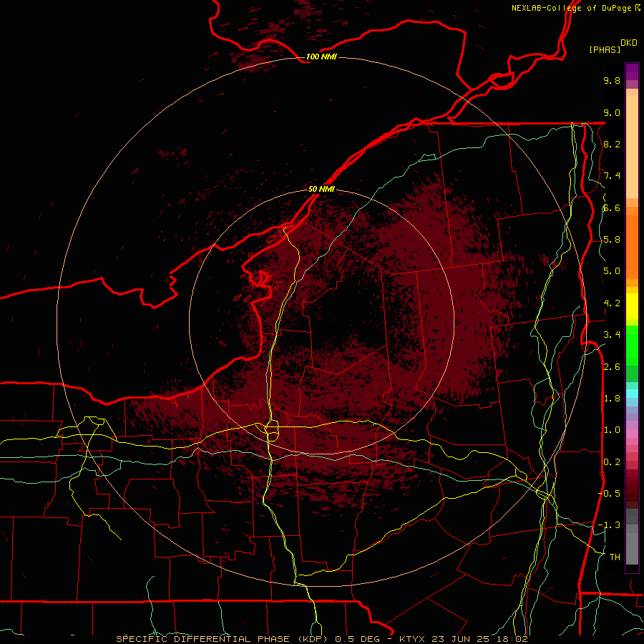Click the cyan band of the color scale
The image size is (644, 644).
point(632,393)
